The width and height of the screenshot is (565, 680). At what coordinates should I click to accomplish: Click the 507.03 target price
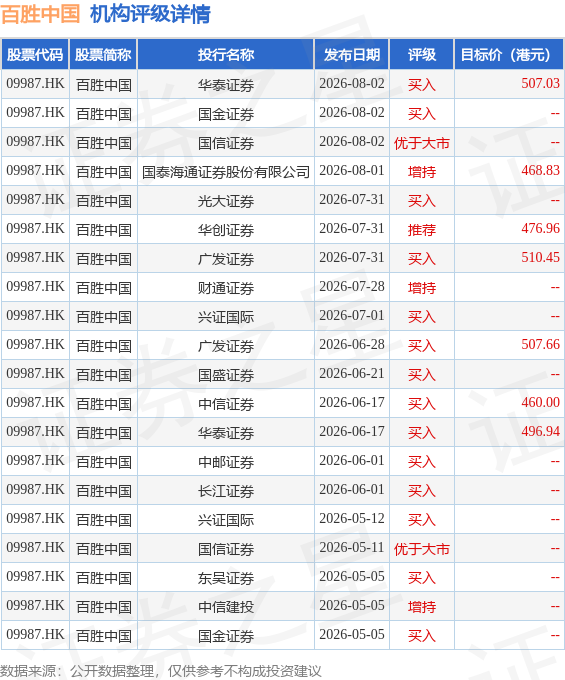[540, 83]
